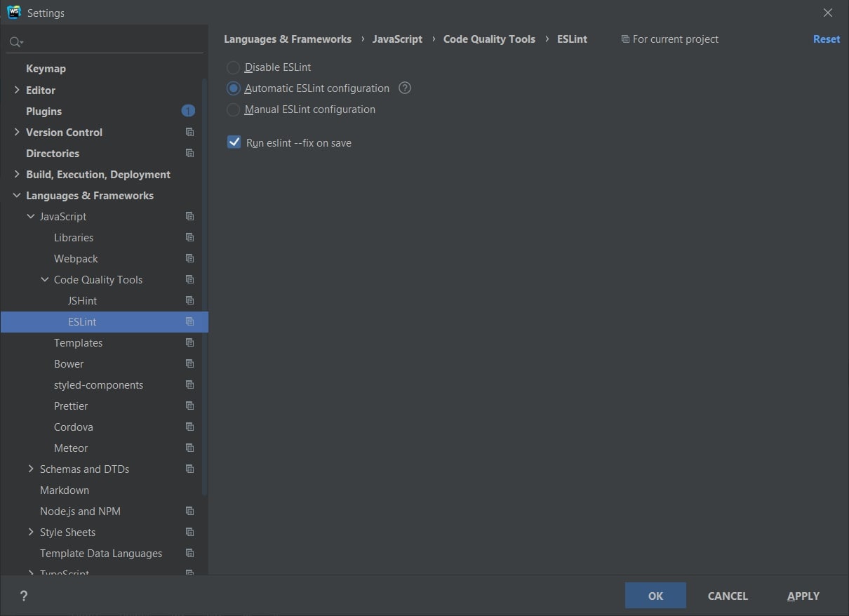Click Languages & Frameworks in the breadcrumb
This screenshot has width=849, height=616.
tap(288, 39)
